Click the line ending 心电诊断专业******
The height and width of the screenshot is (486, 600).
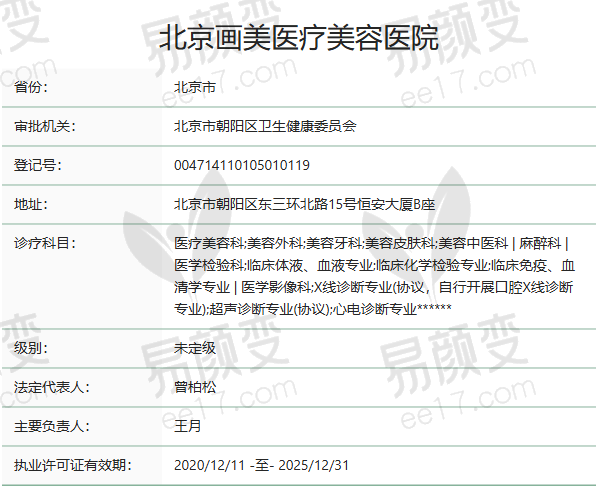click(313, 309)
